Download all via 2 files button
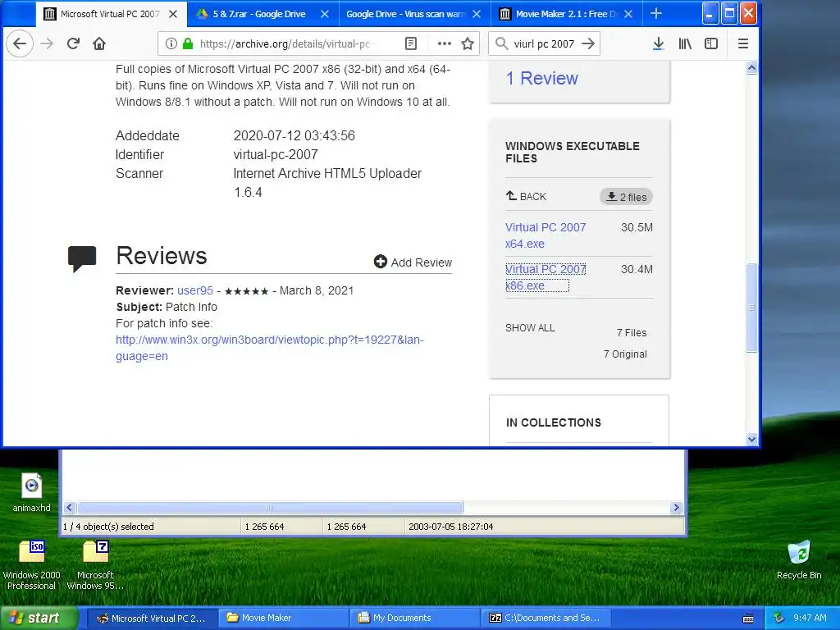The width and height of the screenshot is (840, 630). tap(626, 197)
